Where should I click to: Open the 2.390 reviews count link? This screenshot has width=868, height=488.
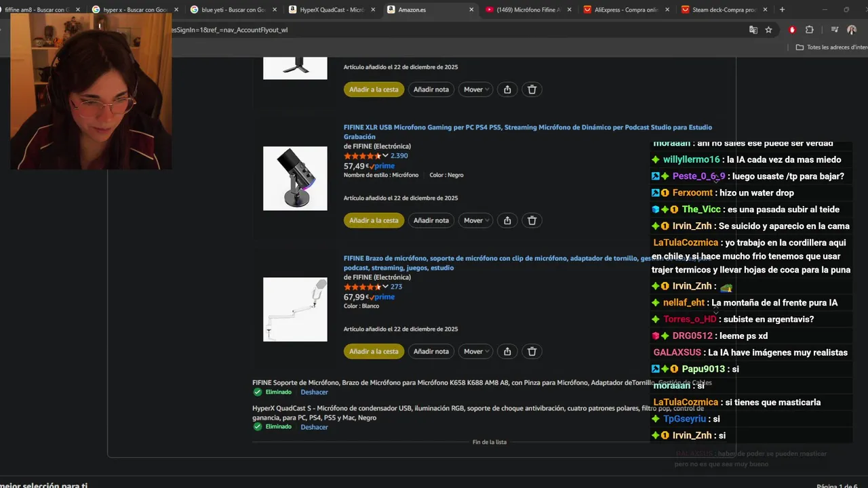coord(399,156)
